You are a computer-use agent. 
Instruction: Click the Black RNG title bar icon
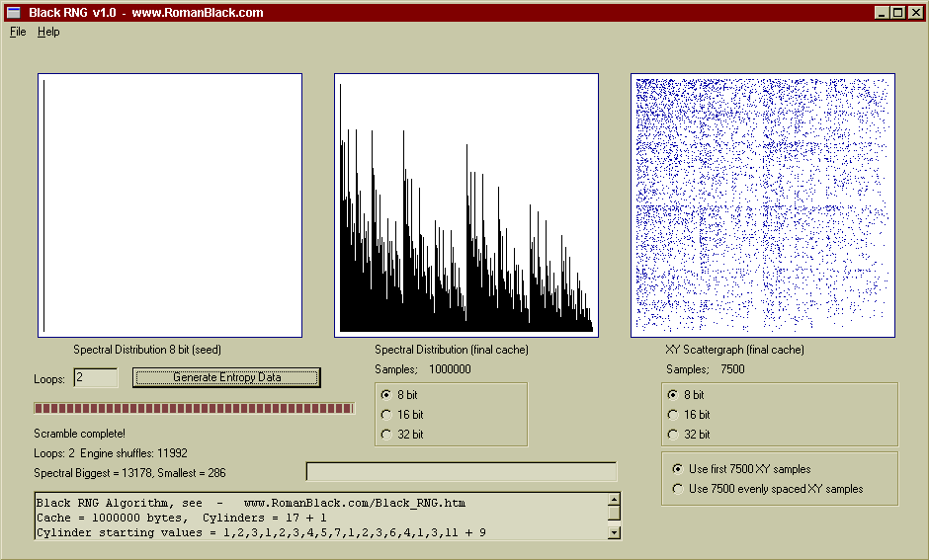click(14, 12)
